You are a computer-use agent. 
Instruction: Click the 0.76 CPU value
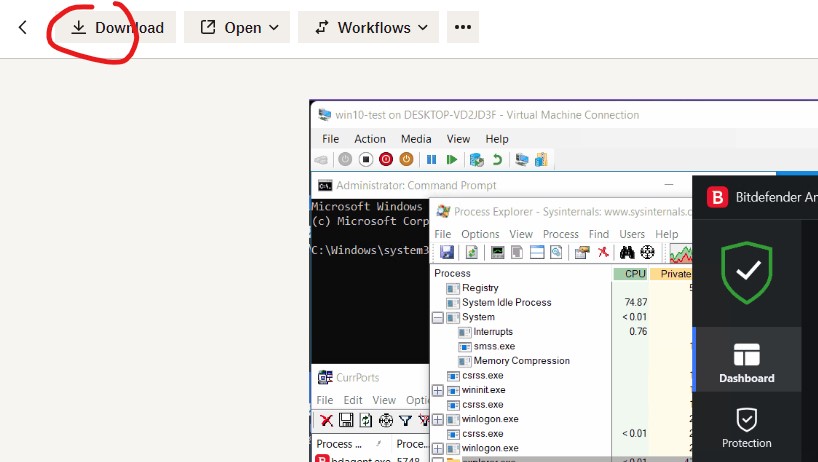(x=638, y=332)
